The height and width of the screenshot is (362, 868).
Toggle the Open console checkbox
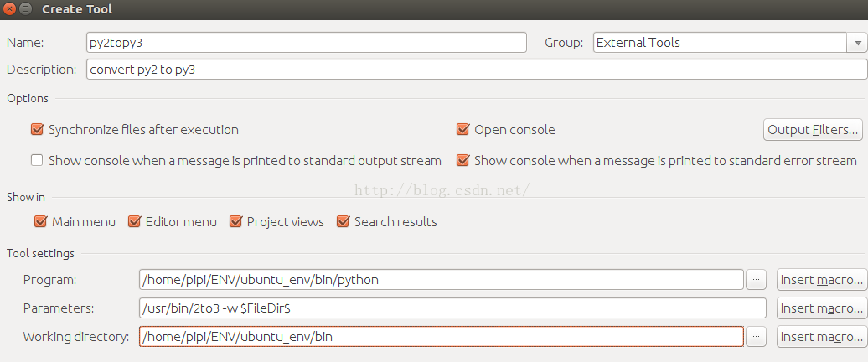point(462,130)
